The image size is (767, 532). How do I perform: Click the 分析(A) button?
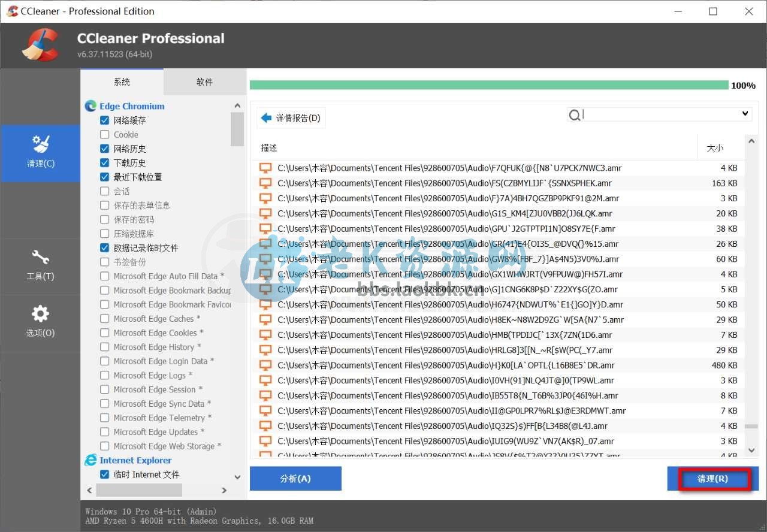pos(295,479)
